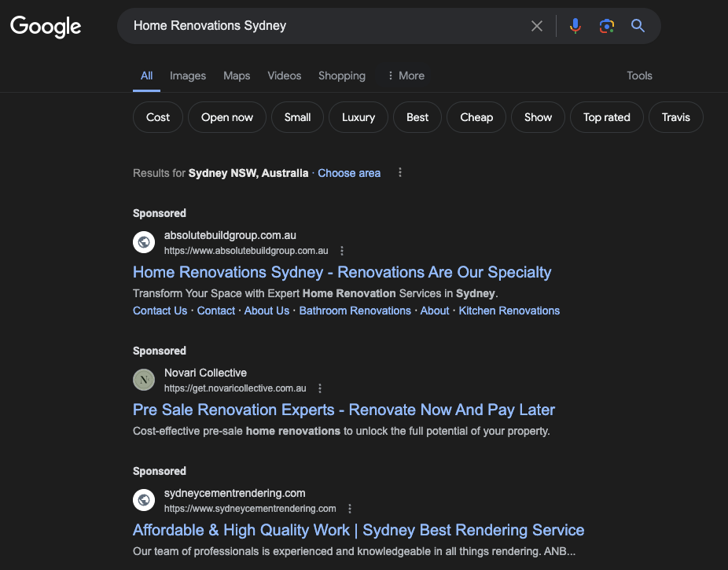The width and height of the screenshot is (728, 570).
Task: Click the Choose area link
Action: 349,173
